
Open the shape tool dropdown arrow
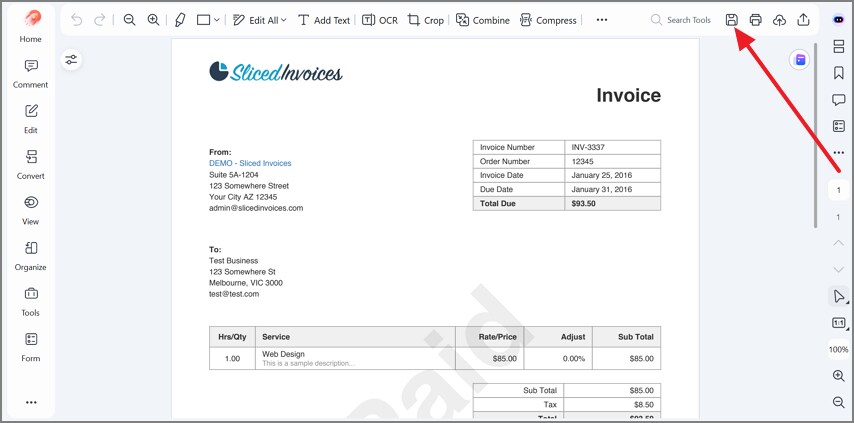click(x=217, y=20)
